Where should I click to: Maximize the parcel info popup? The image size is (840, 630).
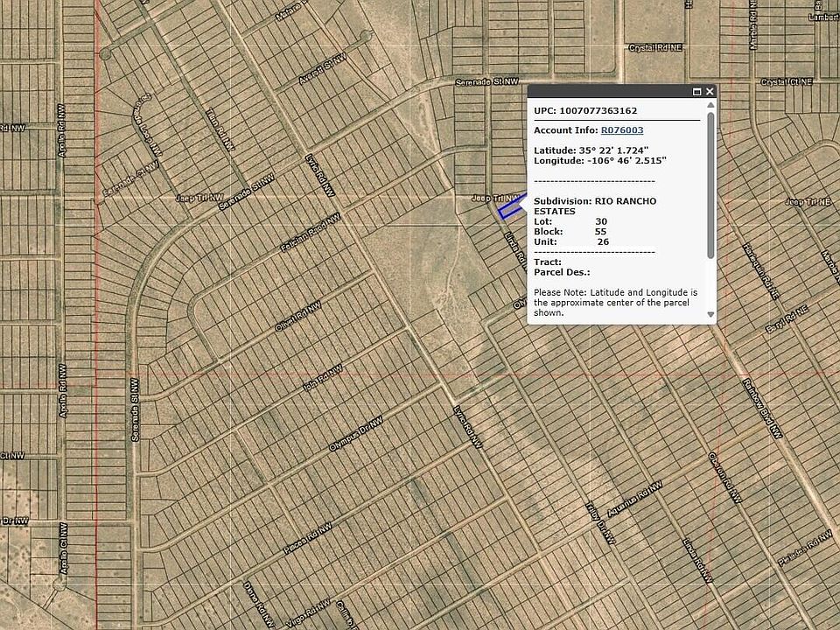pyautogui.click(x=697, y=92)
